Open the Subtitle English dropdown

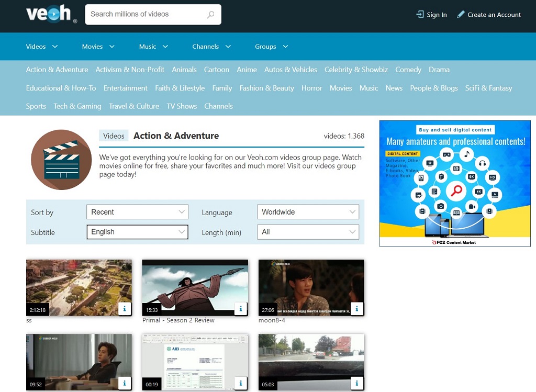pyautogui.click(x=138, y=232)
